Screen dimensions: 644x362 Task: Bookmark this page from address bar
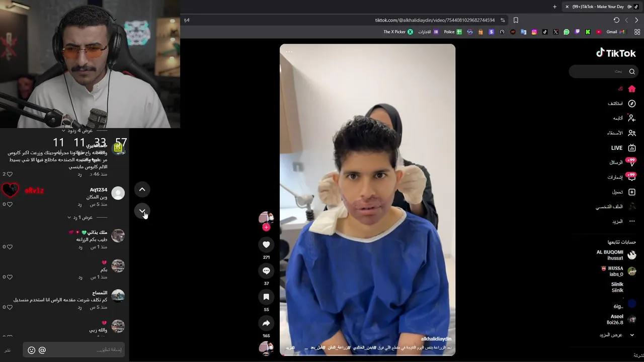516,20
